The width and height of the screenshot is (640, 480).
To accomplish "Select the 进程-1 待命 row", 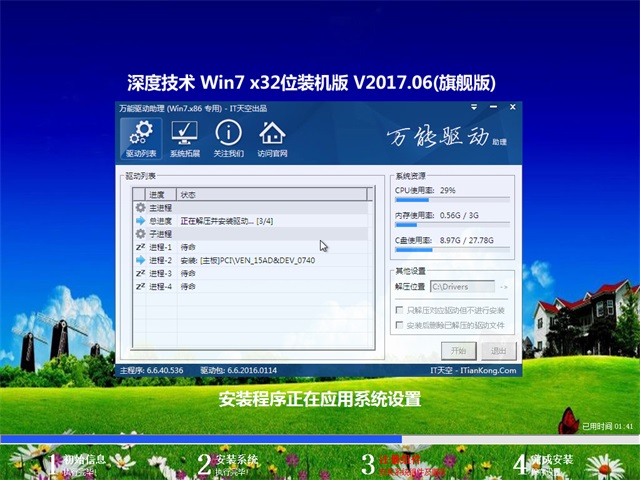I will click(253, 247).
